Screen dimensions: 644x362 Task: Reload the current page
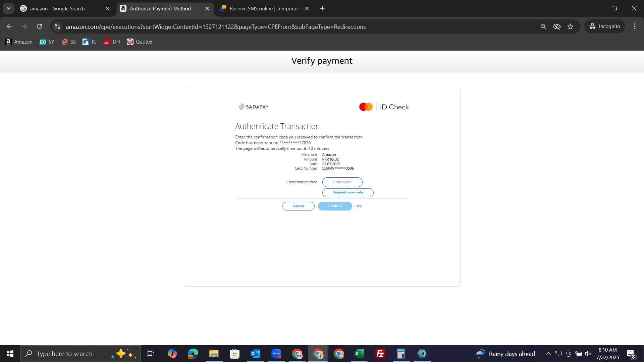pyautogui.click(x=40, y=26)
